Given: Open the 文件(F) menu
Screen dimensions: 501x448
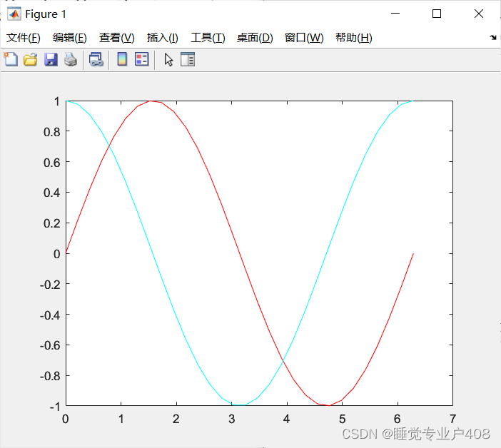Looking at the screenshot, I should coord(24,38).
